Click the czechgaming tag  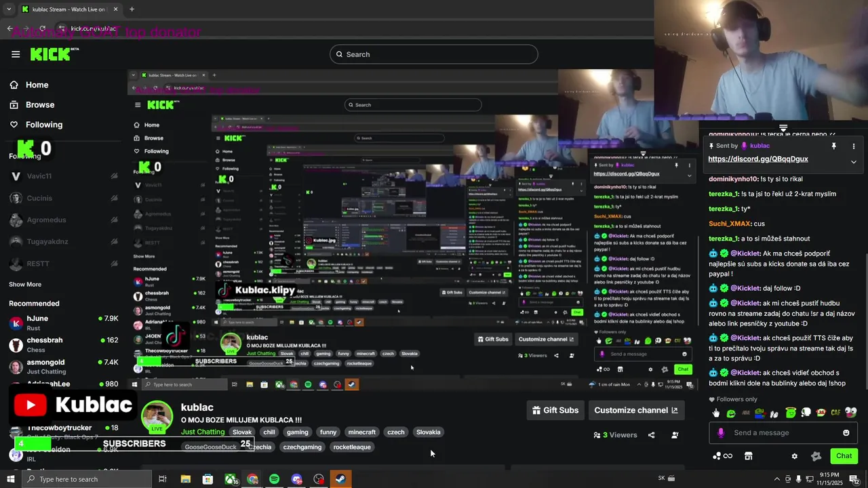pyautogui.click(x=302, y=447)
